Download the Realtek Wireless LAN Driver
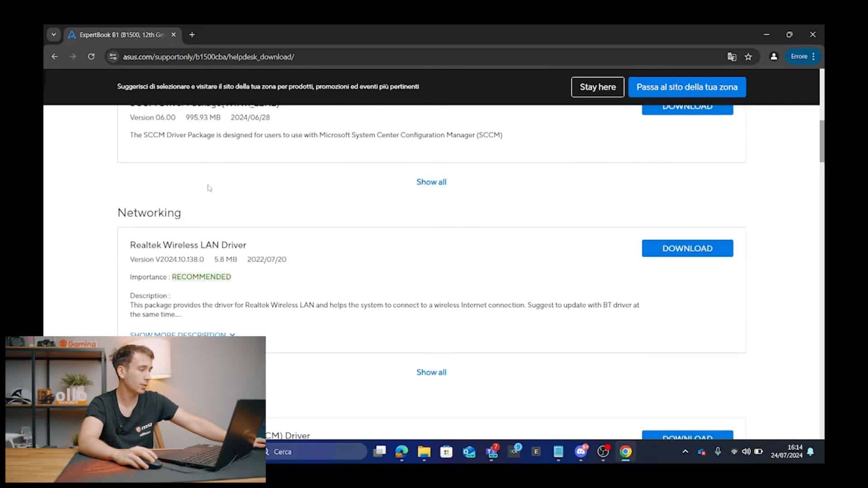868x488 pixels. pos(687,248)
